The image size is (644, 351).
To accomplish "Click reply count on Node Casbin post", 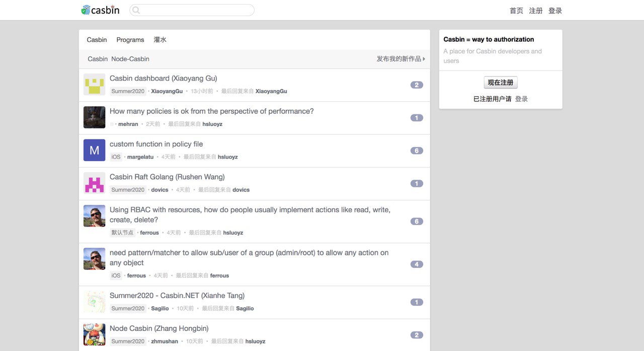I will 417,335.
